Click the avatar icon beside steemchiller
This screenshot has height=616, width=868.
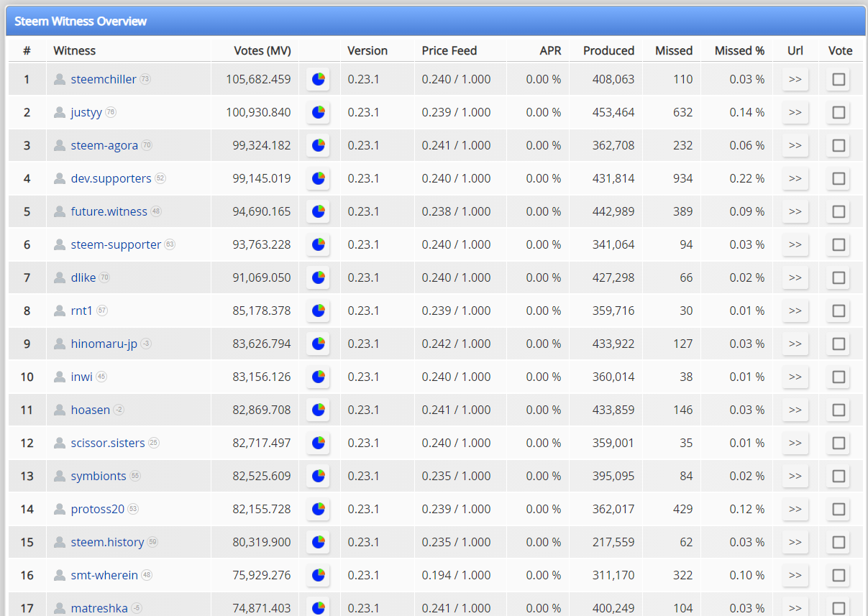click(x=60, y=79)
